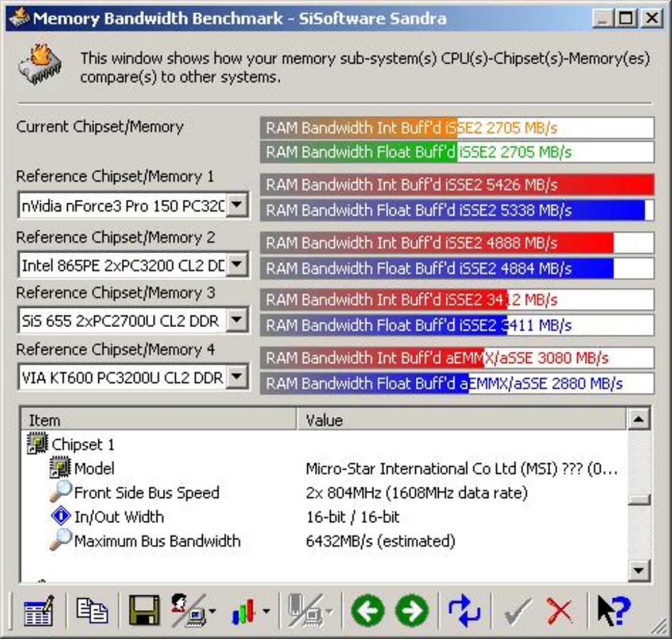Open the bar chart toolbar icon
672x639 pixels.
pyautogui.click(x=243, y=611)
